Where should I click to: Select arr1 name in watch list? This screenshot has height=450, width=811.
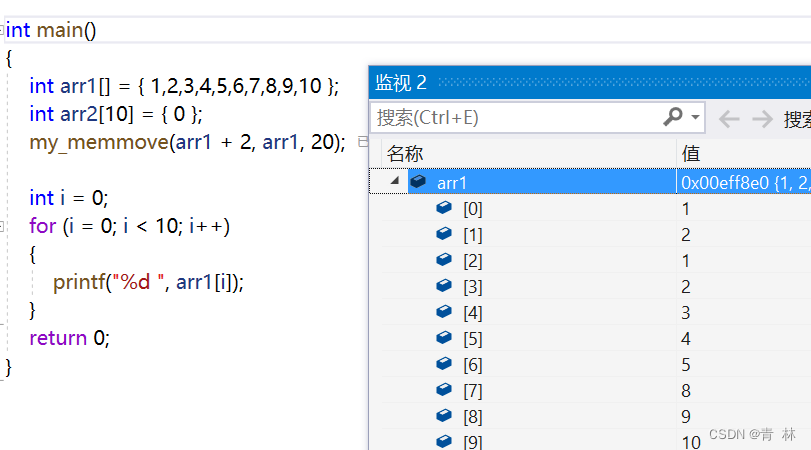452,183
